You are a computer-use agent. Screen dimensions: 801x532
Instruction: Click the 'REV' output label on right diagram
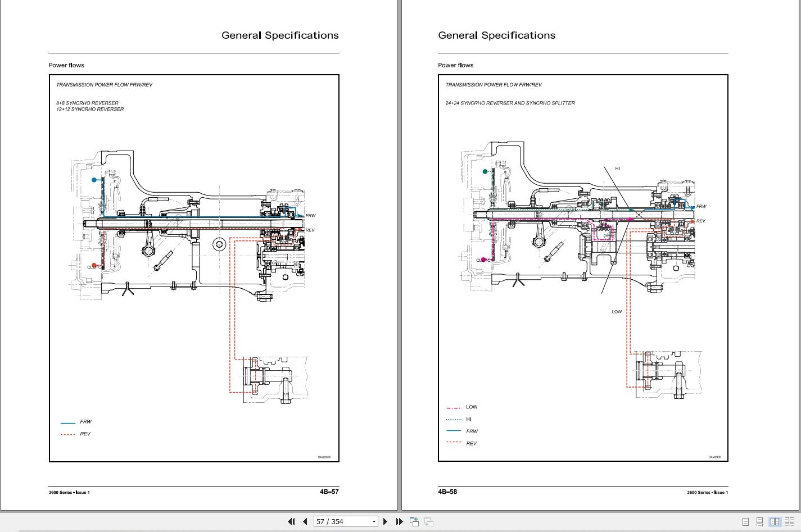tap(700, 221)
